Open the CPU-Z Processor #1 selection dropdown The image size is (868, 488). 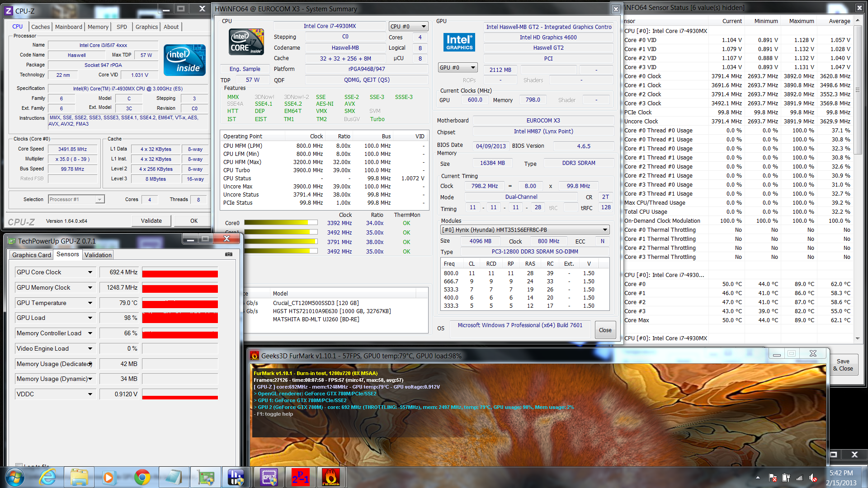coord(76,199)
